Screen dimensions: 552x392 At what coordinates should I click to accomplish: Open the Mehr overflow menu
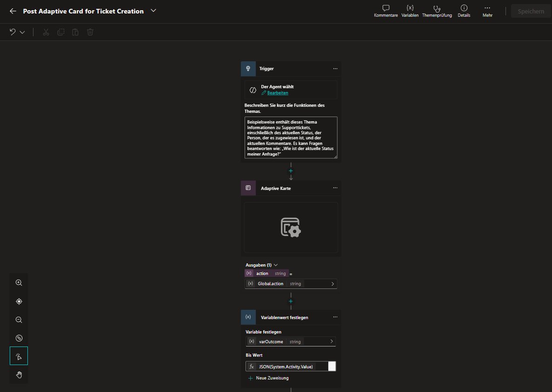[x=487, y=11]
